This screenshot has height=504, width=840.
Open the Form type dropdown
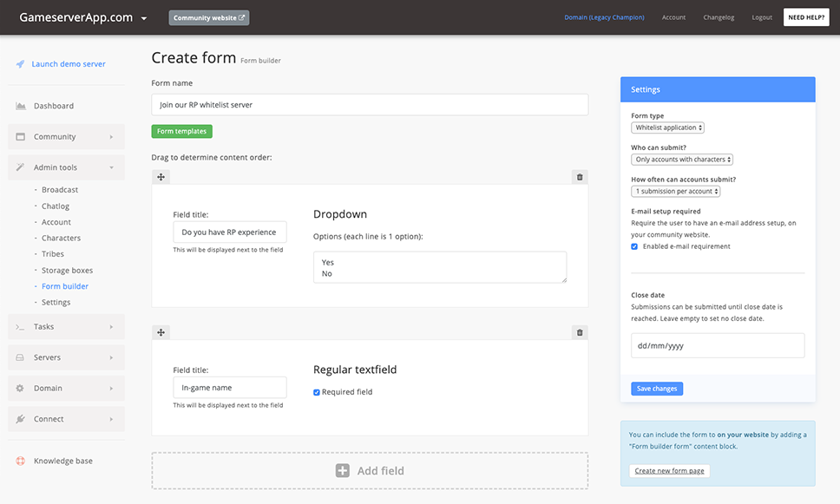pyautogui.click(x=667, y=128)
